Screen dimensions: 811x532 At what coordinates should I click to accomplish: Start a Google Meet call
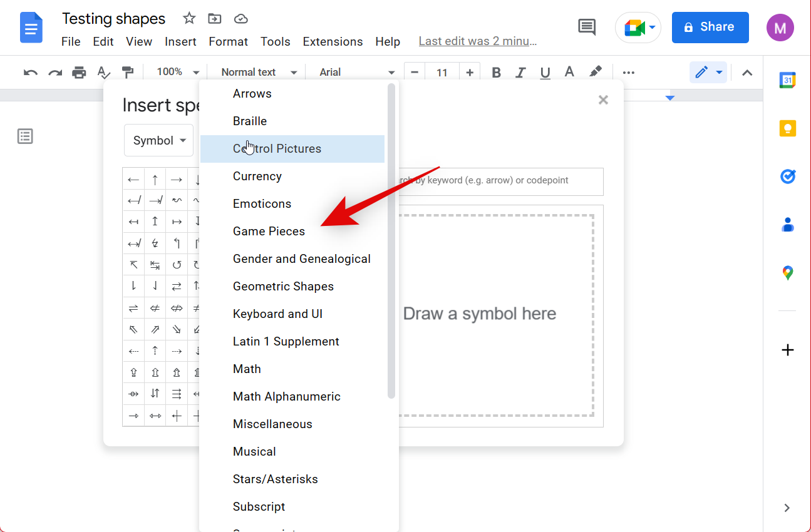click(x=638, y=28)
